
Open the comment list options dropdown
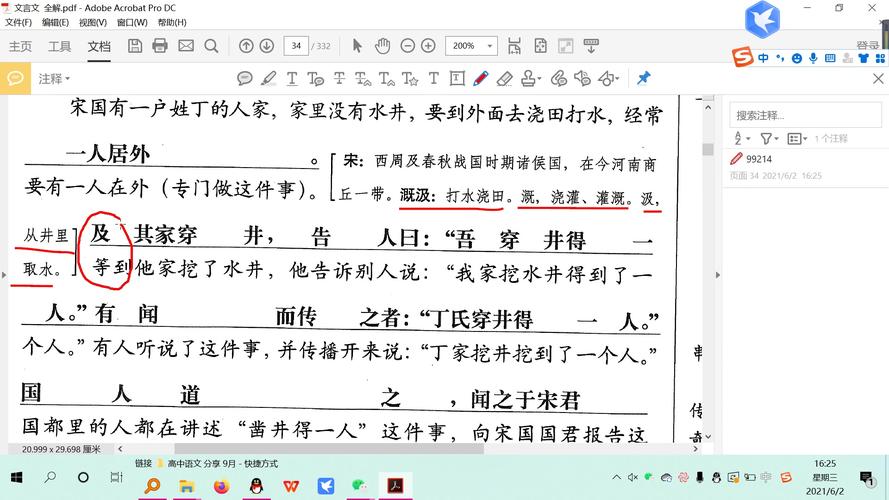click(x=797, y=138)
